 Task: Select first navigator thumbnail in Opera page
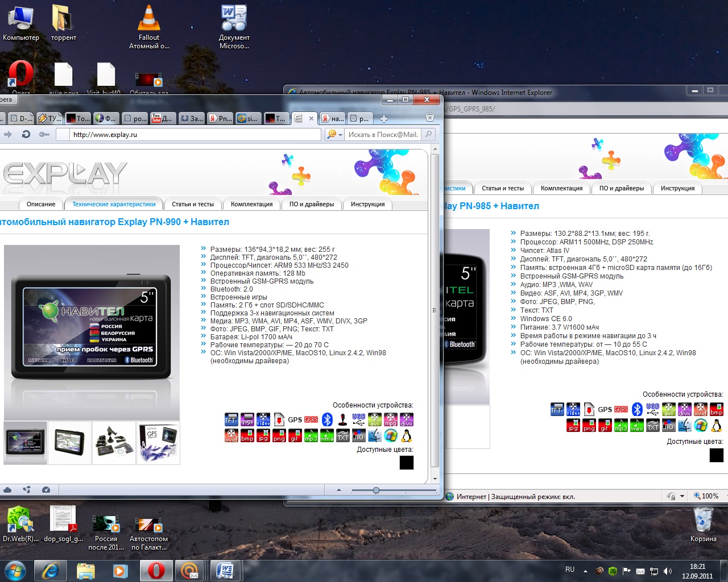[26, 443]
